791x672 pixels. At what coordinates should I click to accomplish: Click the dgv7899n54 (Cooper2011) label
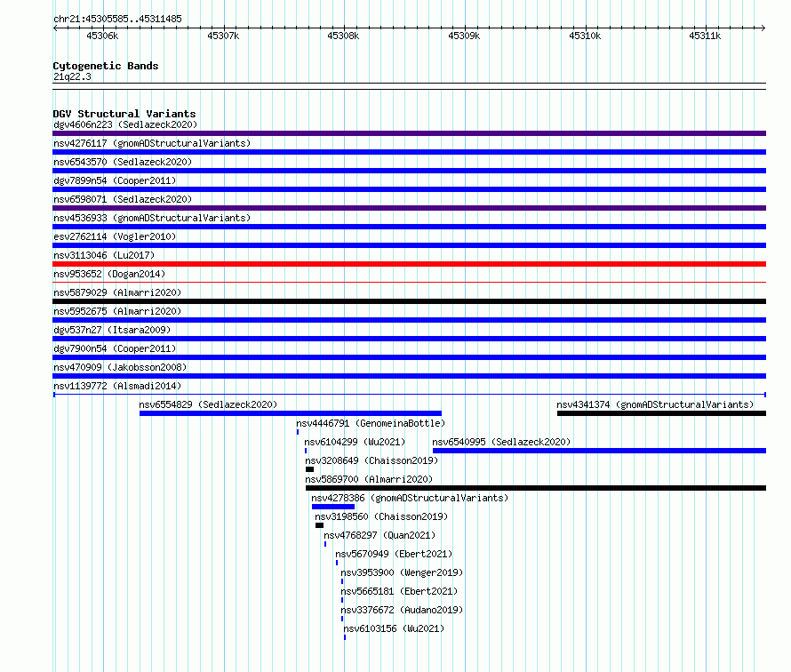tap(115, 180)
